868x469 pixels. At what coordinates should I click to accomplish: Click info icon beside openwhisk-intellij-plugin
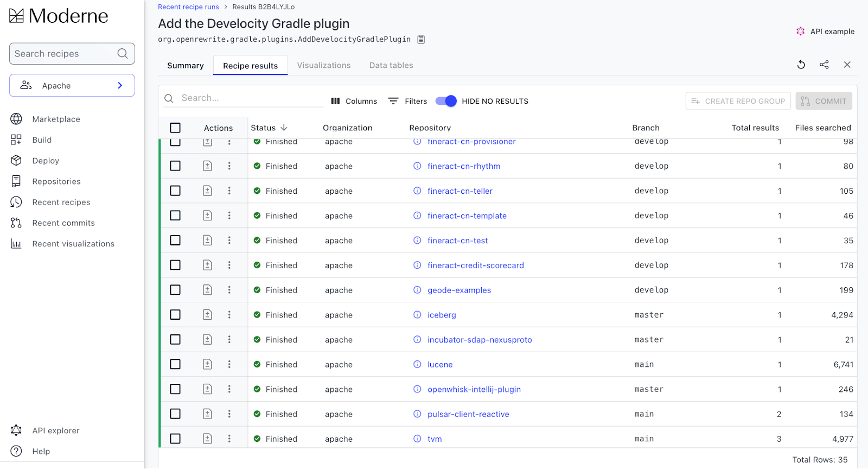417,389
